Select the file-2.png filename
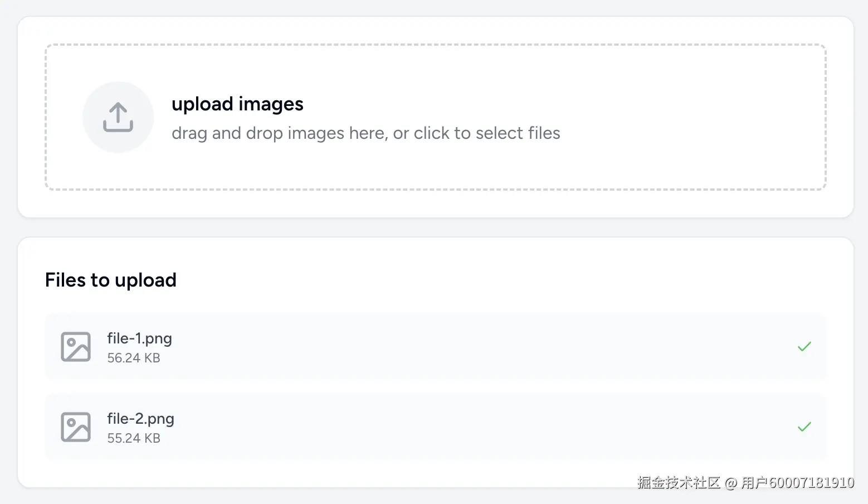Screen dimensions: 868x504 (x=140, y=419)
